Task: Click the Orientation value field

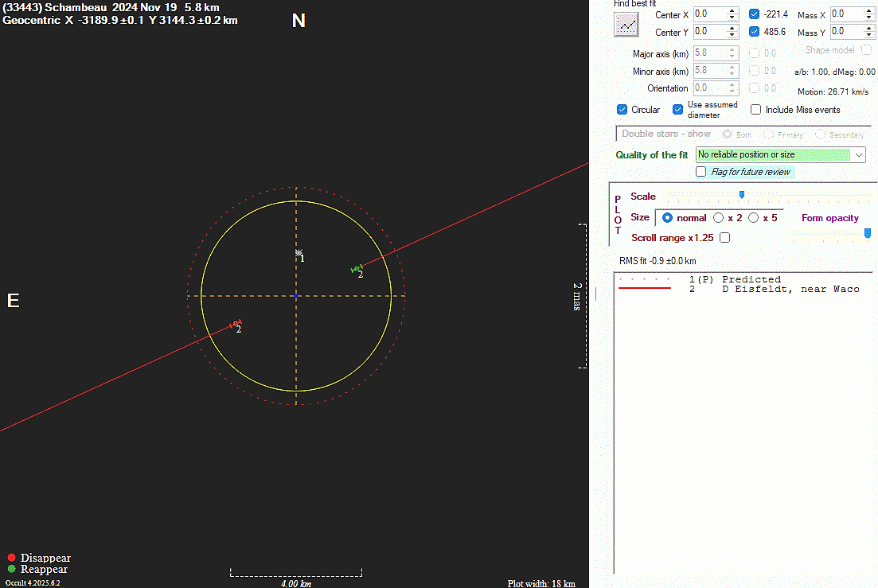Action: tap(710, 88)
